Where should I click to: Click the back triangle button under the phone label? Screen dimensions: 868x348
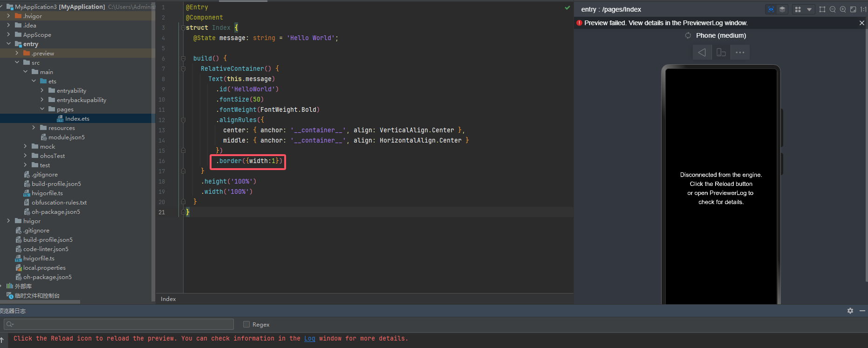702,52
